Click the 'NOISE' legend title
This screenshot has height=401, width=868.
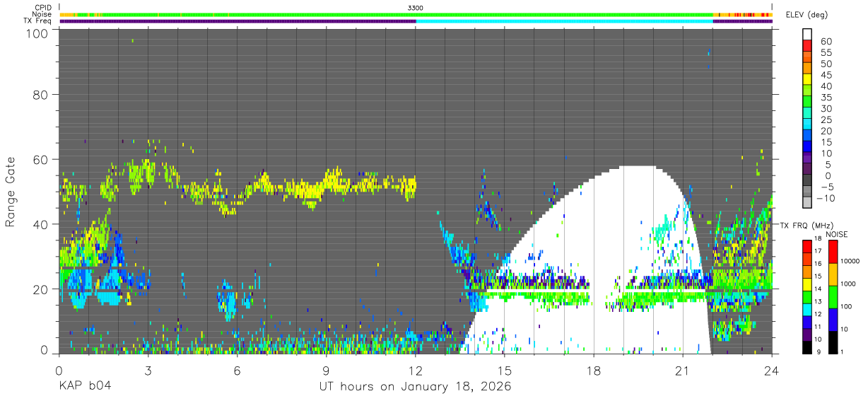(x=837, y=234)
